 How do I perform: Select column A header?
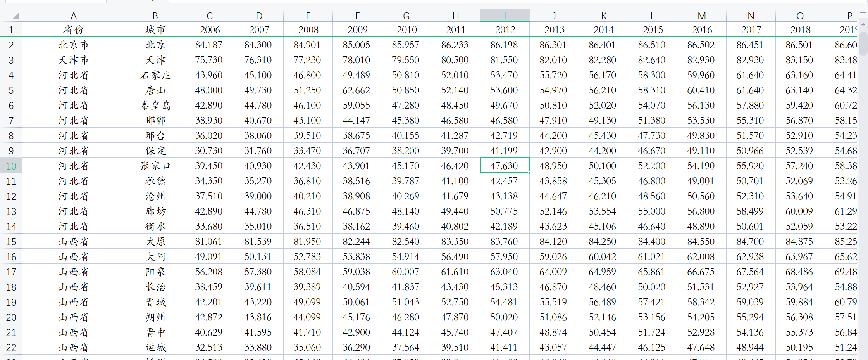point(74,16)
